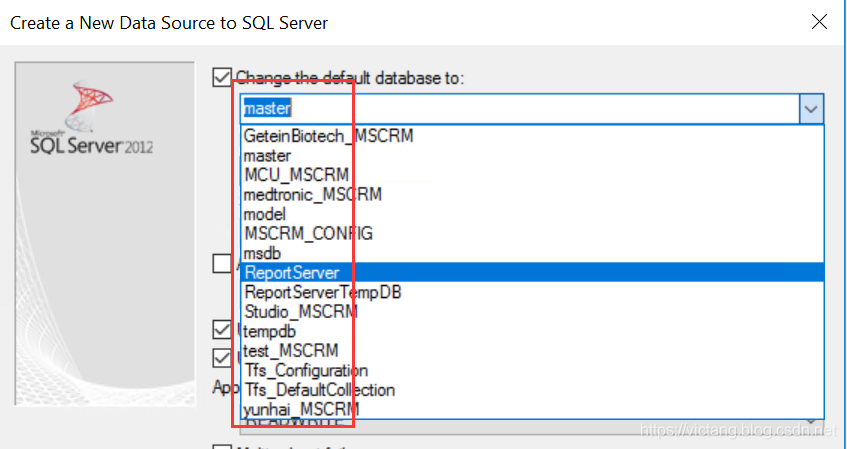Select Studio_MSCRM database entry
The image size is (847, 449).
pos(532,312)
